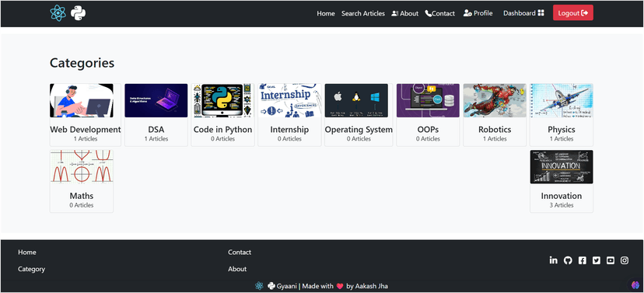Screen dimensions: 644x293
Task: Open the Robotics category image
Action: pyautogui.click(x=495, y=100)
